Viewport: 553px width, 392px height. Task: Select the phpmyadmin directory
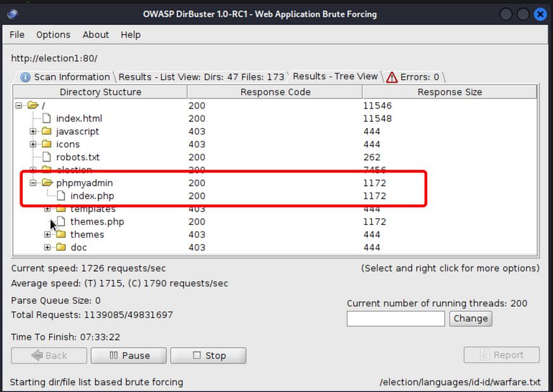click(x=84, y=183)
